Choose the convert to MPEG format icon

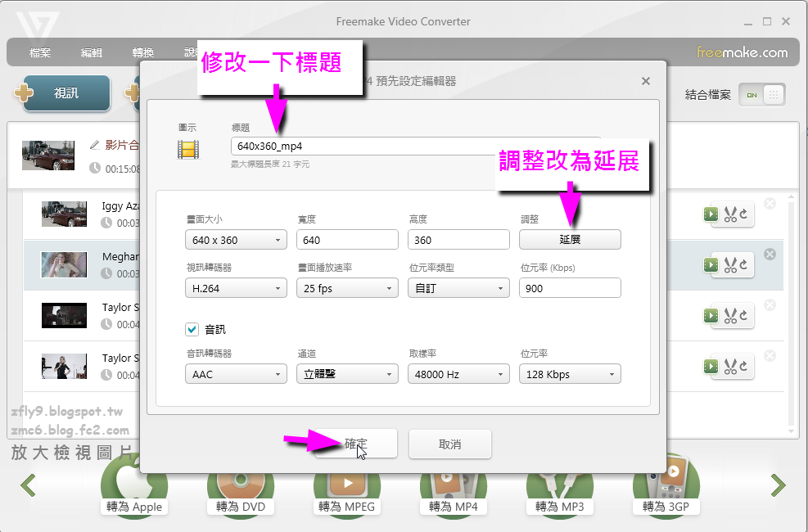[347, 494]
